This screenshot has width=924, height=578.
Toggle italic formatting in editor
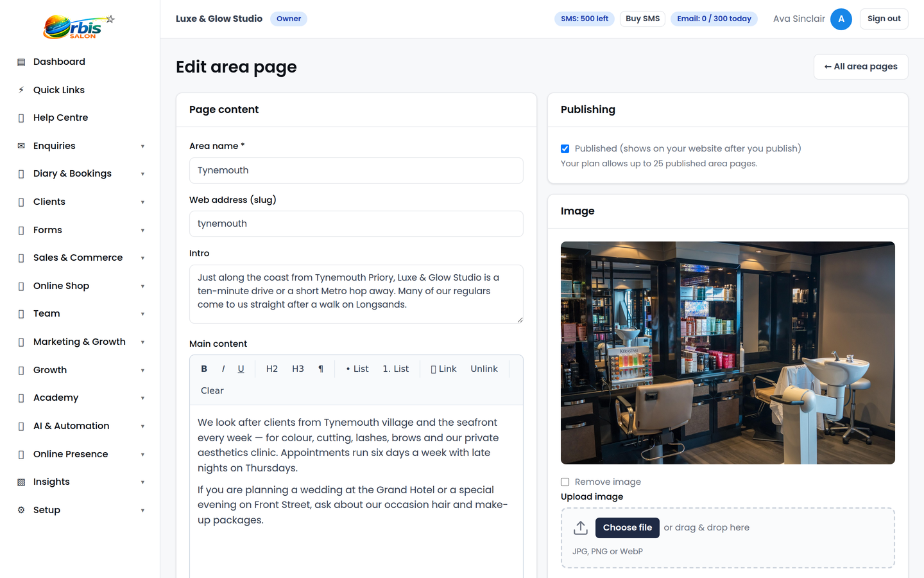coord(223,369)
